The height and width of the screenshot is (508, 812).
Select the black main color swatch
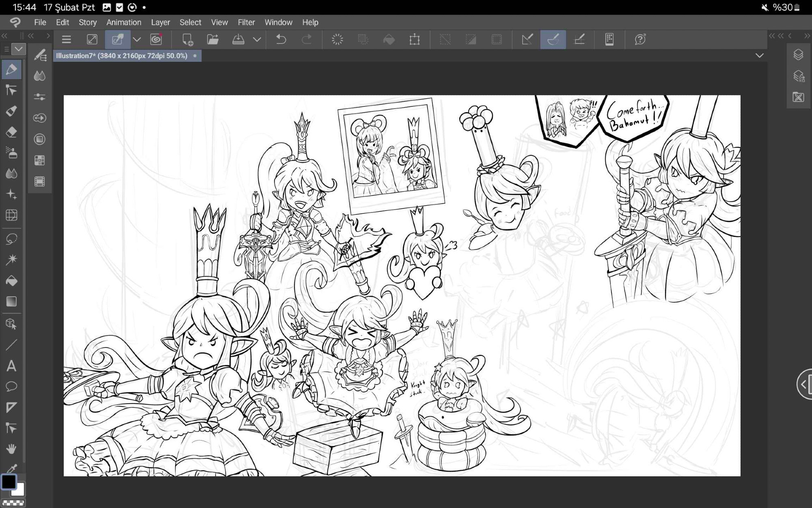tap(9, 482)
